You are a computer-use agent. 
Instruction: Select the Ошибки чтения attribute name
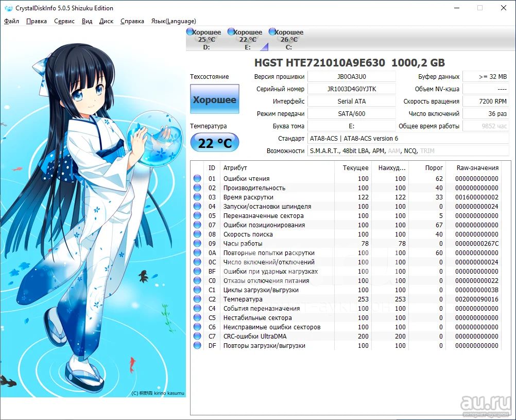pos(247,178)
